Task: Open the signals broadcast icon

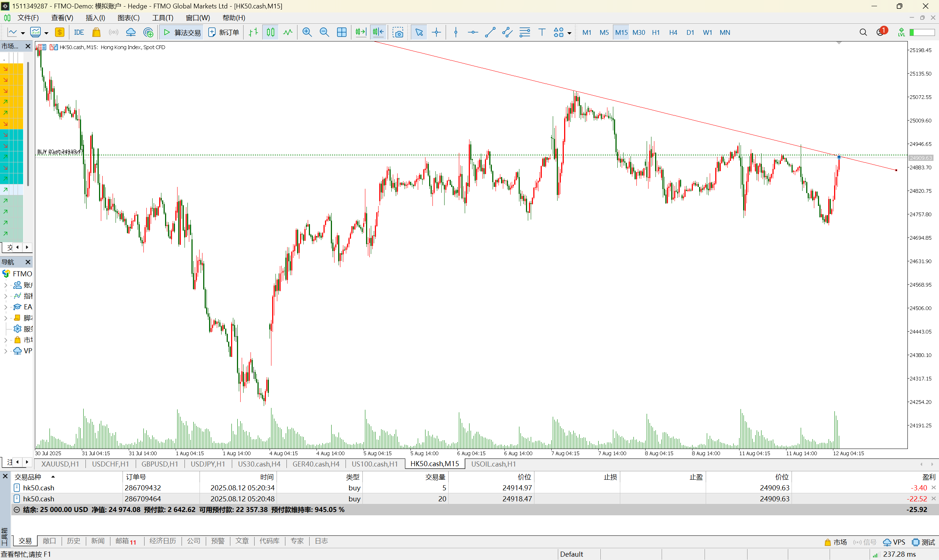Action: pyautogui.click(x=113, y=33)
